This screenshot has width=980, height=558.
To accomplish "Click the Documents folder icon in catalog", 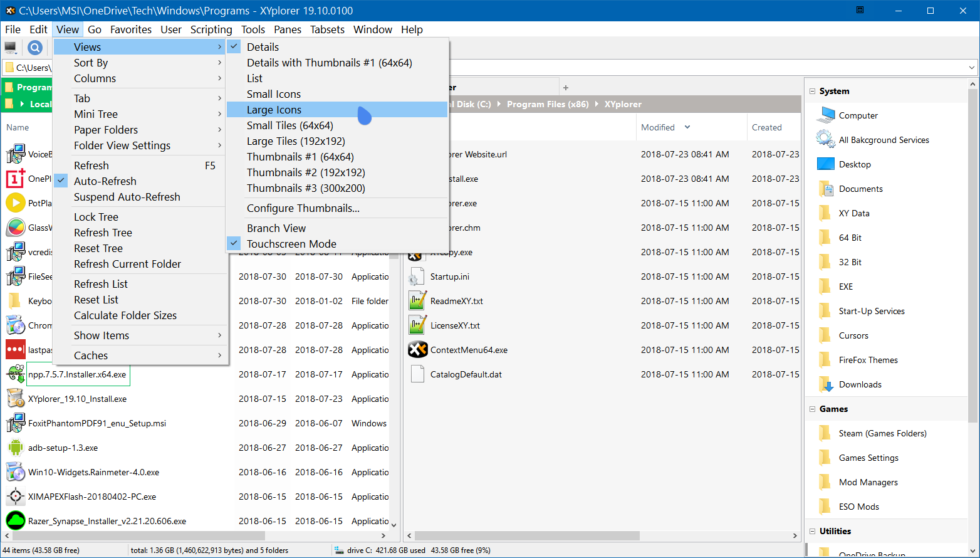I will 826,189.
